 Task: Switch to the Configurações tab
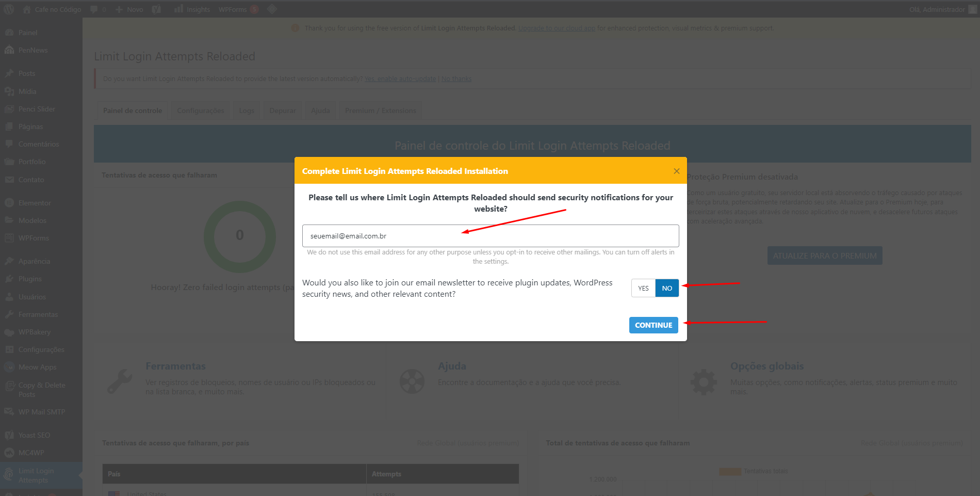tap(201, 110)
